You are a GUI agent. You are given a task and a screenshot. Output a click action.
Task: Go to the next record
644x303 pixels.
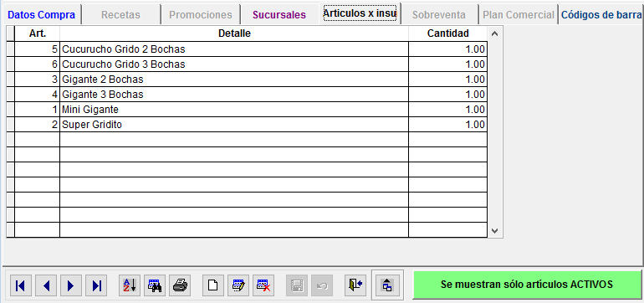(x=71, y=285)
